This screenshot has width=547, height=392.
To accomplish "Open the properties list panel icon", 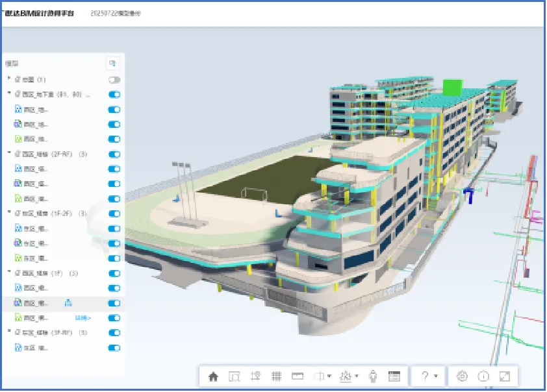I will 394,376.
